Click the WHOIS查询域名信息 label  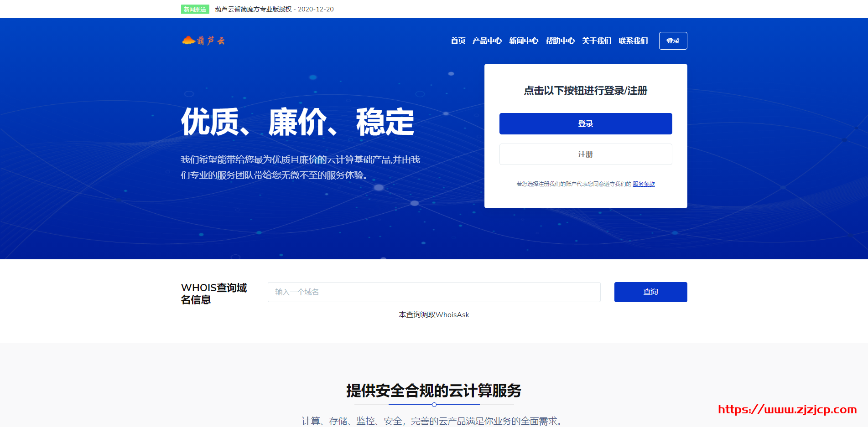pos(214,293)
